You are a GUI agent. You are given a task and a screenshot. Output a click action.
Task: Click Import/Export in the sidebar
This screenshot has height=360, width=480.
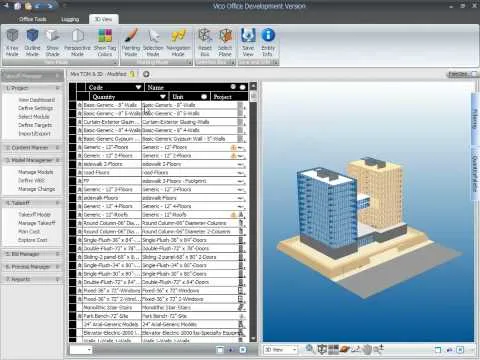[x=34, y=134]
